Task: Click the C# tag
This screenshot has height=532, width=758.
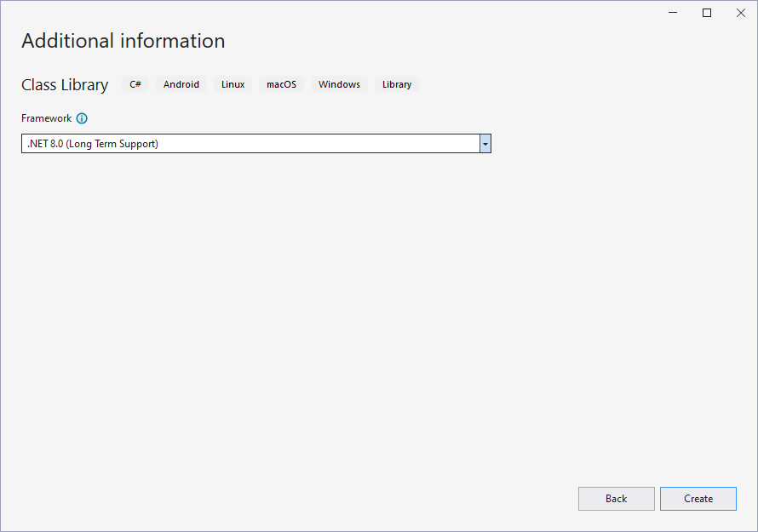Action: point(135,84)
